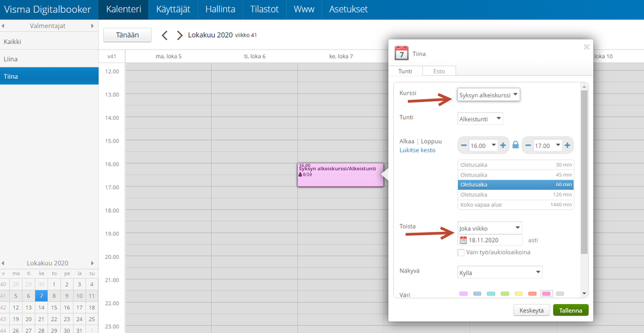
Task: Pick the green color swatch
Action: pyautogui.click(x=505, y=294)
